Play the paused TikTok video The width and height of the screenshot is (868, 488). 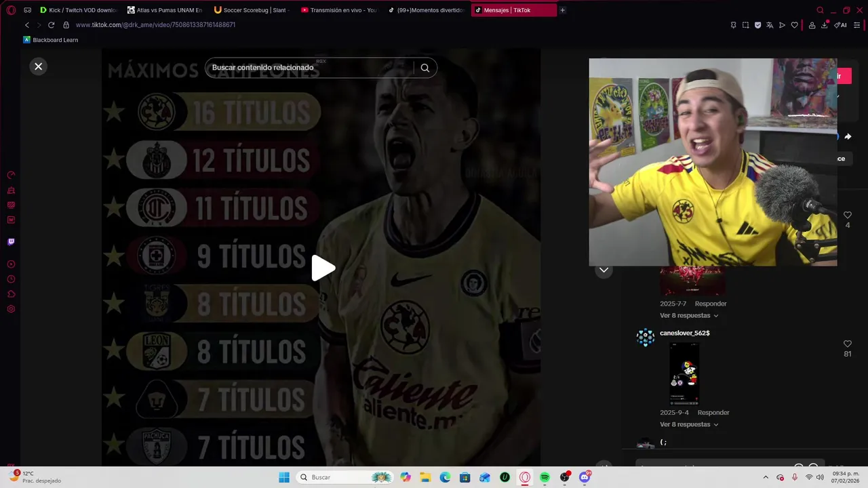[x=323, y=268]
